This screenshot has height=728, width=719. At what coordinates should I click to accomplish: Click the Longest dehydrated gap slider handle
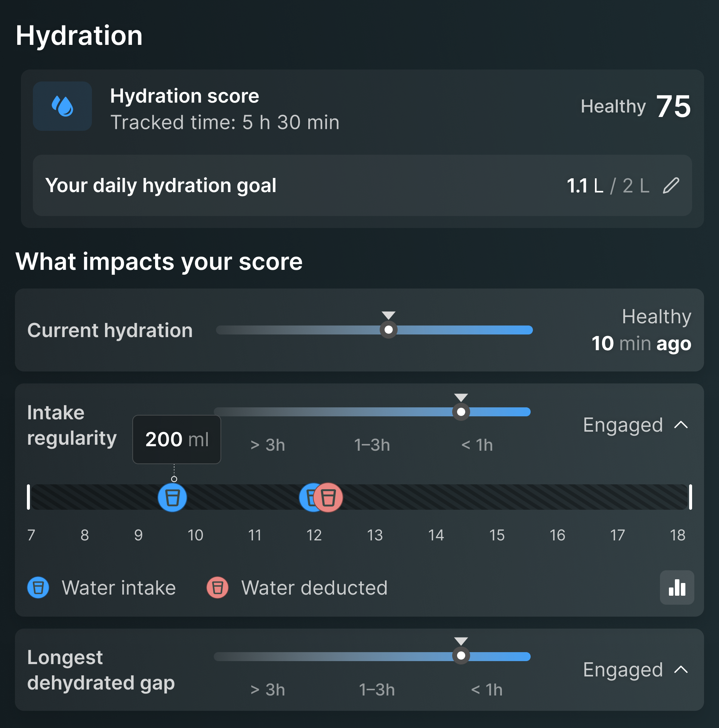click(x=461, y=655)
